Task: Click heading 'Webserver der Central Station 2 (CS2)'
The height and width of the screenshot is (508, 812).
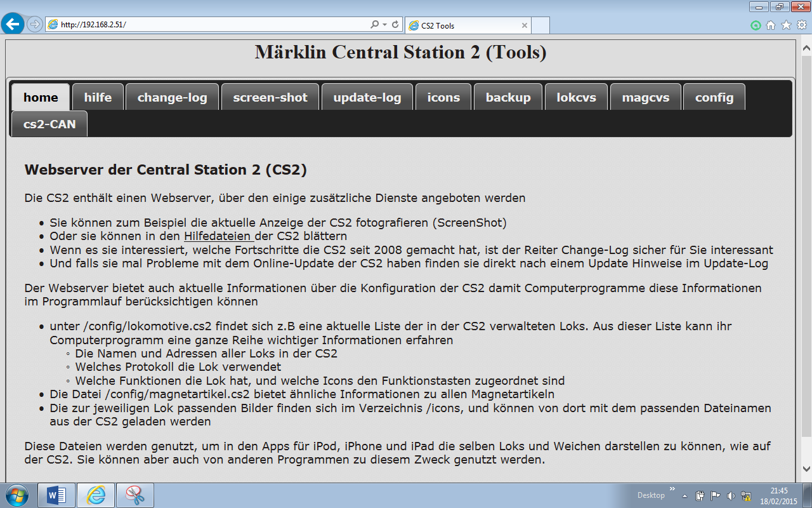Action: [x=166, y=170]
